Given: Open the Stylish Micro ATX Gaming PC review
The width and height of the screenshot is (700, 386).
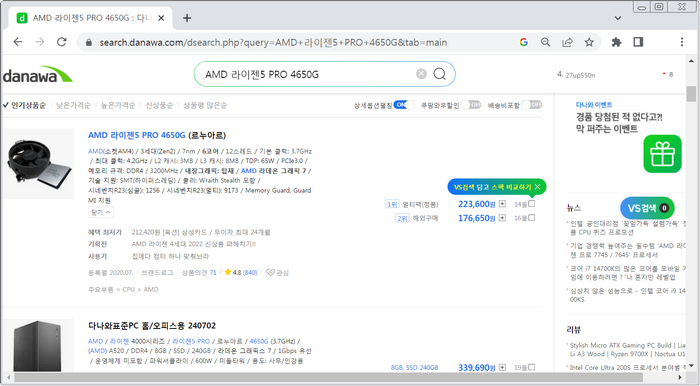Looking at the screenshot, I should pos(627,349).
